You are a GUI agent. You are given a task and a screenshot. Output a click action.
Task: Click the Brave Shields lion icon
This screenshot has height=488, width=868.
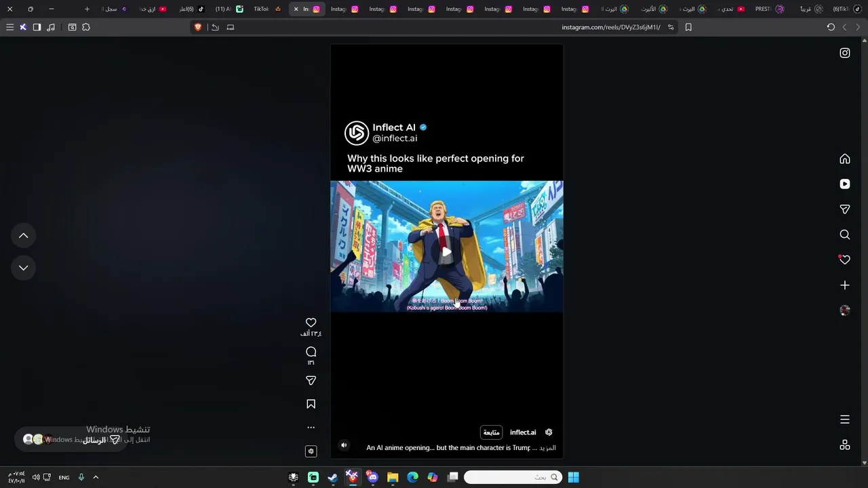pyautogui.click(x=198, y=27)
